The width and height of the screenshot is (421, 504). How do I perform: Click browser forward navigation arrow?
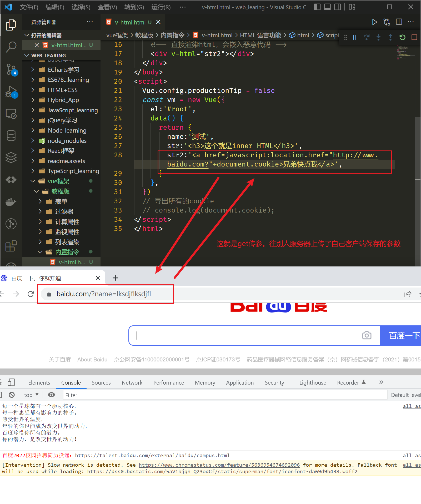tap(16, 294)
